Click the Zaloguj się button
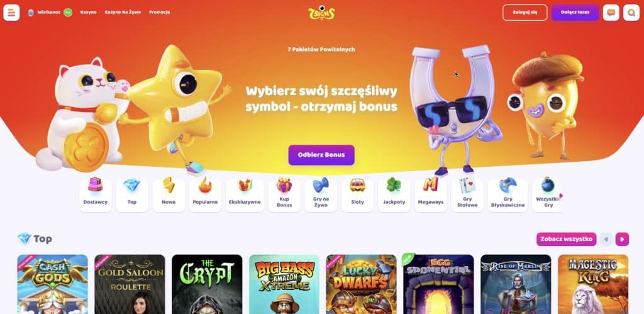Viewport: 644px width, 314px height. 525,13
